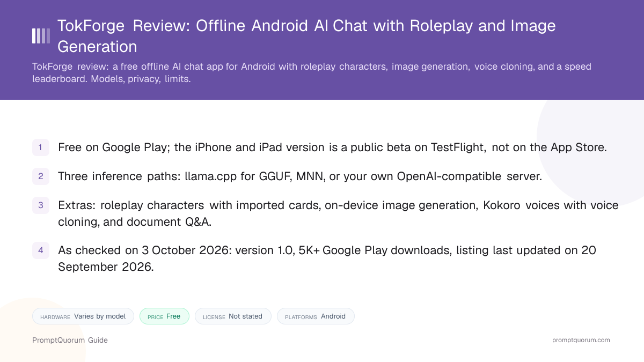Click the Hardware 'Varies by model' pill
644x362 pixels.
point(83,316)
